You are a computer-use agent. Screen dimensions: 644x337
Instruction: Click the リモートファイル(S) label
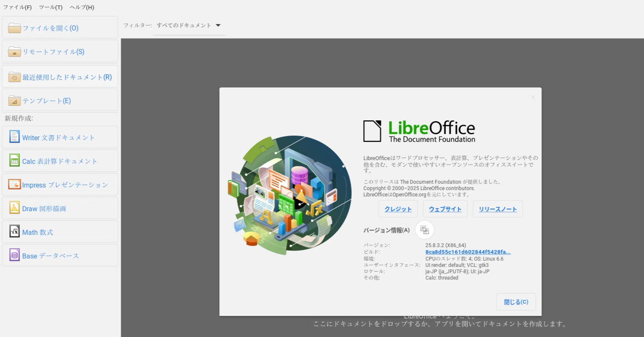pyautogui.click(x=53, y=52)
